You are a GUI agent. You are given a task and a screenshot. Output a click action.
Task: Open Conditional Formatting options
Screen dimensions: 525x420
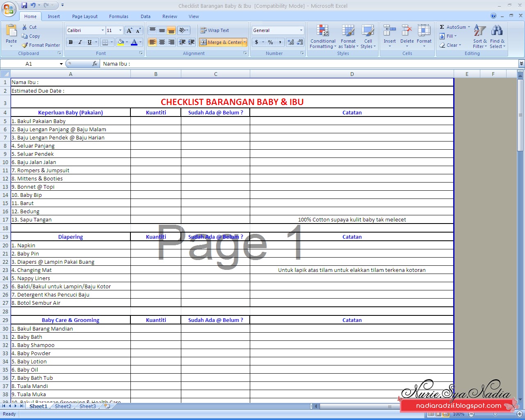click(x=323, y=37)
